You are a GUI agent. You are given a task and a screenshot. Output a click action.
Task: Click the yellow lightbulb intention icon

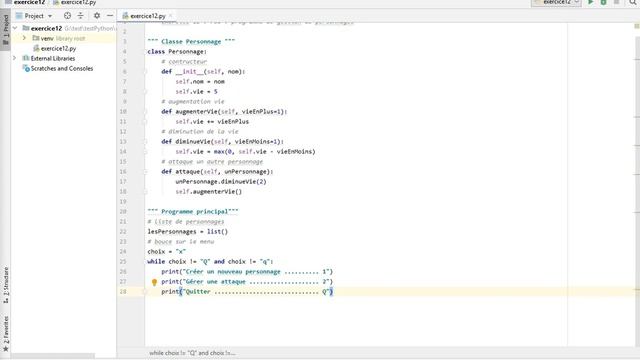pos(154,282)
